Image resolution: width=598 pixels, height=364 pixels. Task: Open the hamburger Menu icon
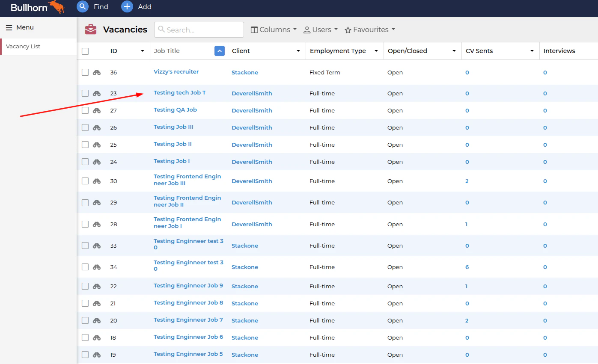click(x=9, y=27)
